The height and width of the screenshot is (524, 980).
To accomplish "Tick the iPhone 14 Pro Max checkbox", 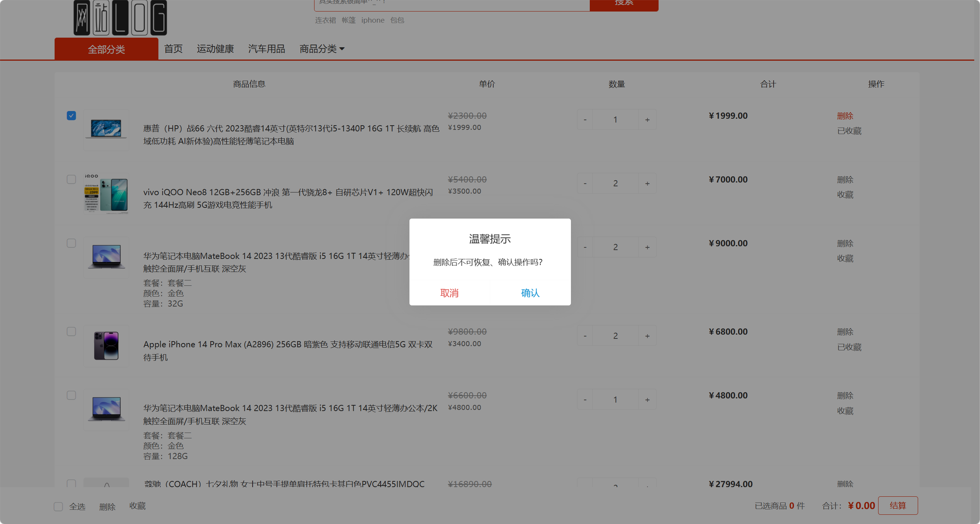I will (x=72, y=332).
